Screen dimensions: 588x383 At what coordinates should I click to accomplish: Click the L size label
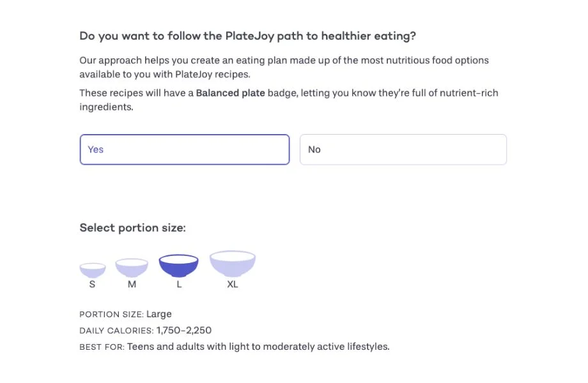178,284
